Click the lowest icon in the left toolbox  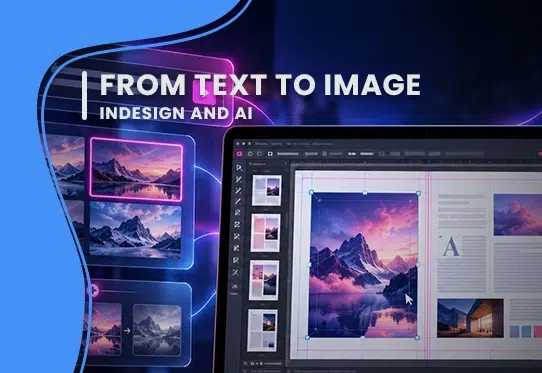[235, 286]
